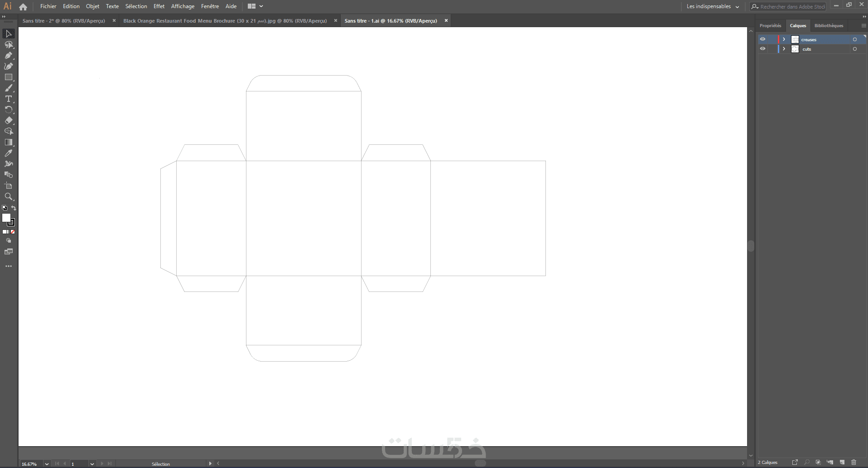This screenshot has width=868, height=468.
Task: Set fill to None swatch
Action: click(x=13, y=232)
